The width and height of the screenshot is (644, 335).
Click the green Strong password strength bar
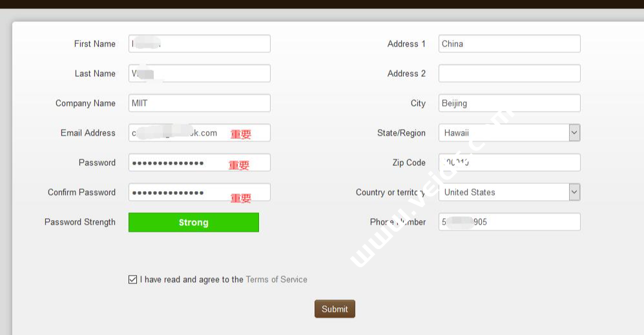(194, 223)
